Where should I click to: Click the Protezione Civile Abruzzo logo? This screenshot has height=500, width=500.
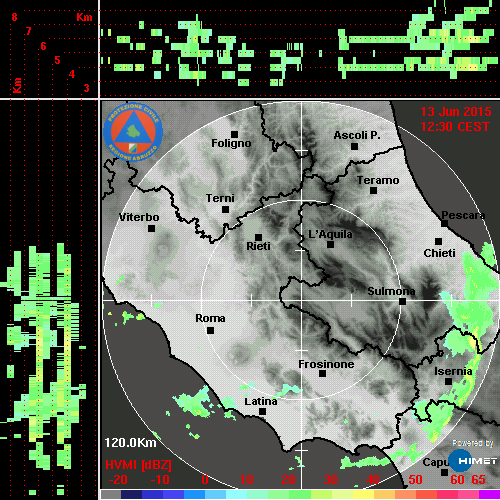(x=133, y=132)
